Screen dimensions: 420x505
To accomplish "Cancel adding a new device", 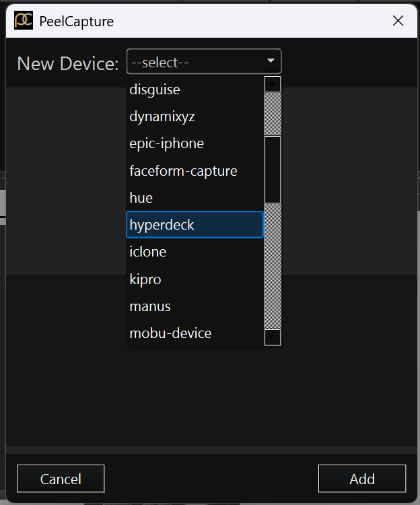I will pyautogui.click(x=61, y=479).
